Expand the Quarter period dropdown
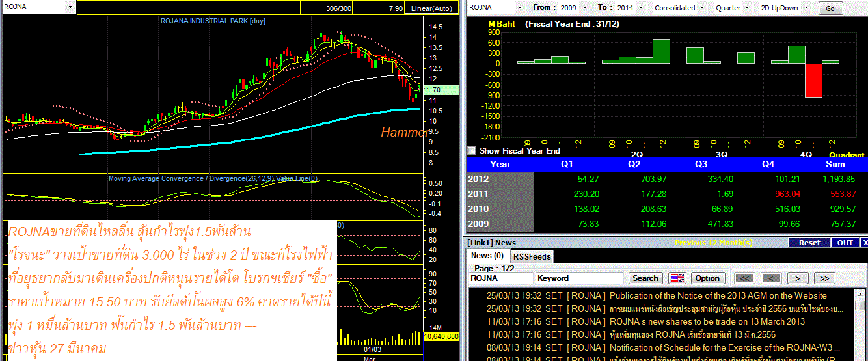 746,7
